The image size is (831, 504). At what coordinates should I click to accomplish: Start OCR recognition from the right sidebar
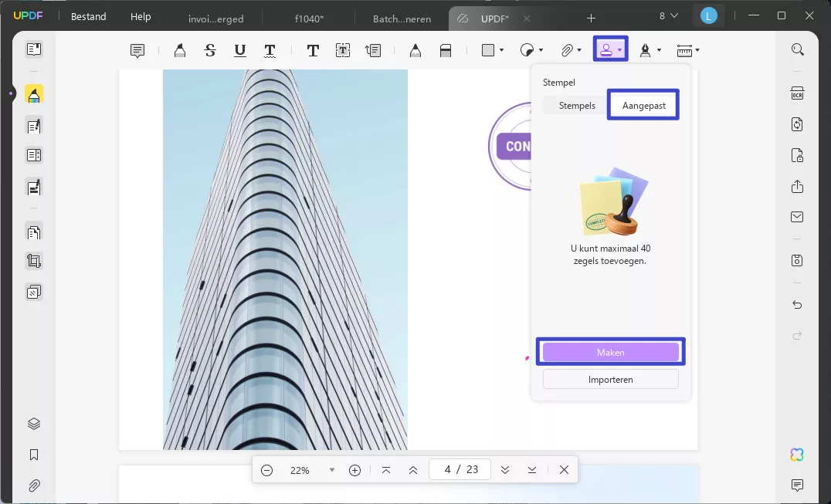(x=797, y=93)
